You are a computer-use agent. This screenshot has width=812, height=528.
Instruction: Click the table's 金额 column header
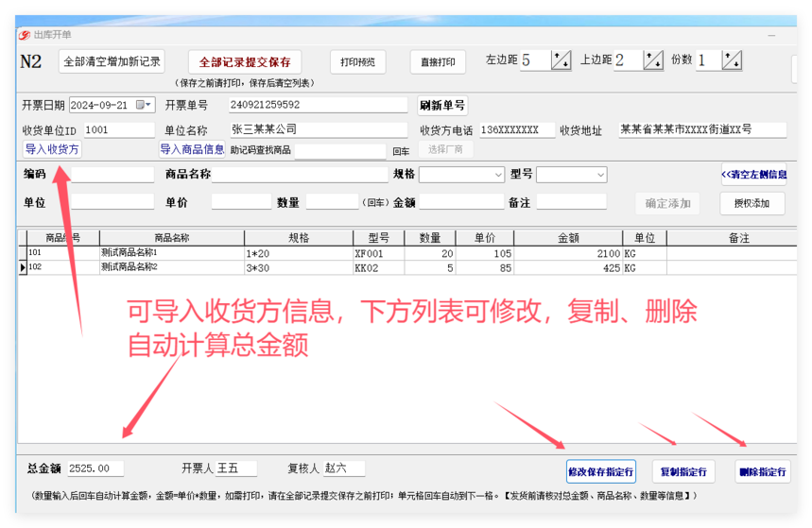click(x=568, y=238)
